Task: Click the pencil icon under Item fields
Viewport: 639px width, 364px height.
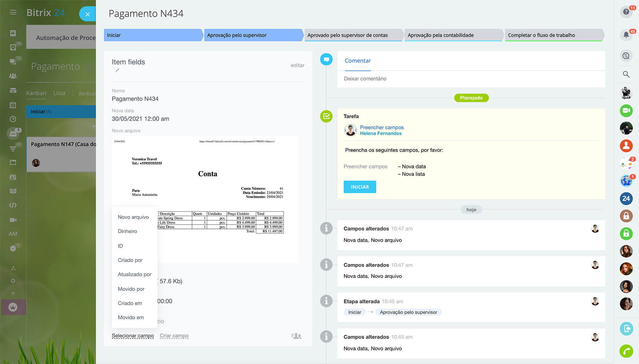Action: [117, 70]
